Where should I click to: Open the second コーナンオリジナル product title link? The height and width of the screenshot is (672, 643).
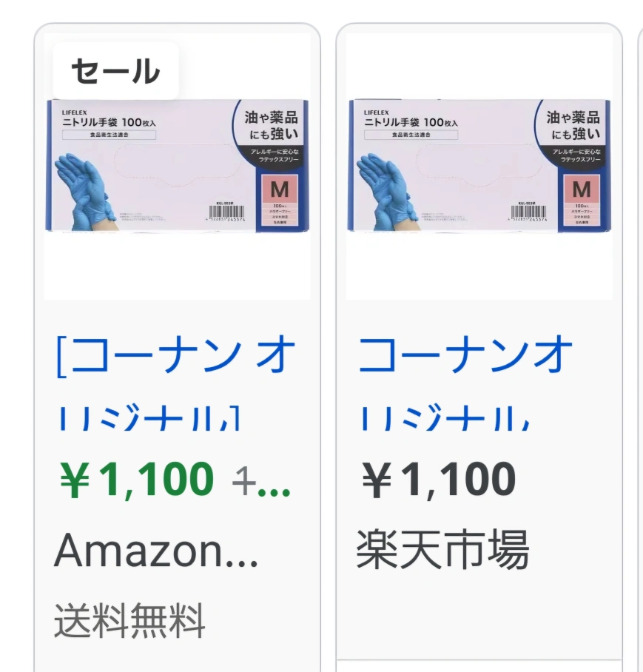click(465, 383)
